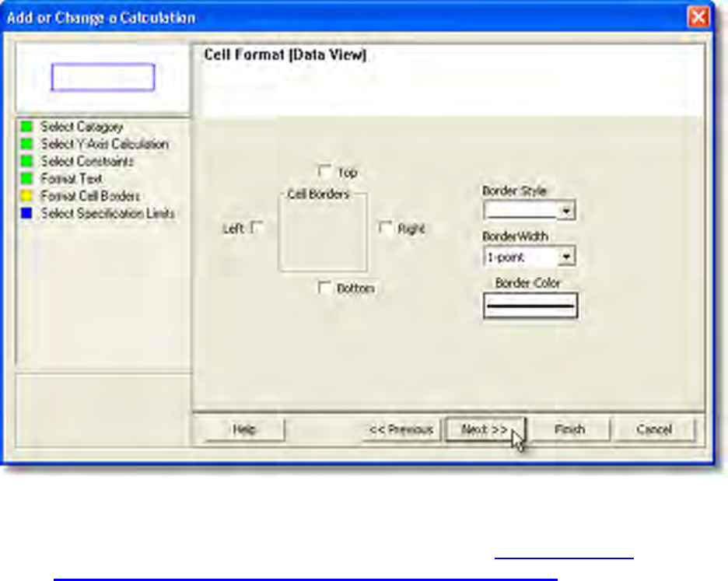Pick a Border Color swatch
This screenshot has width=728, height=581.
tap(530, 305)
